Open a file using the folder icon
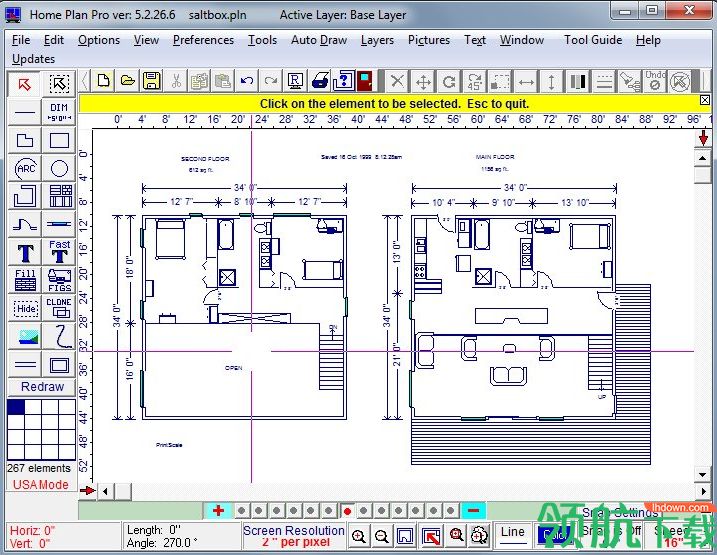 pos(128,82)
